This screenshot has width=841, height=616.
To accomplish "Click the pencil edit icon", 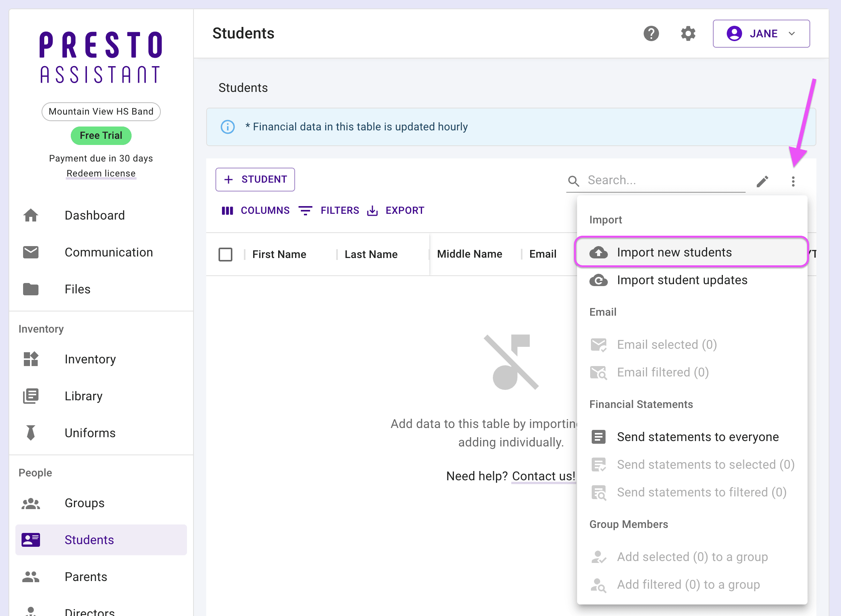I will tap(763, 181).
